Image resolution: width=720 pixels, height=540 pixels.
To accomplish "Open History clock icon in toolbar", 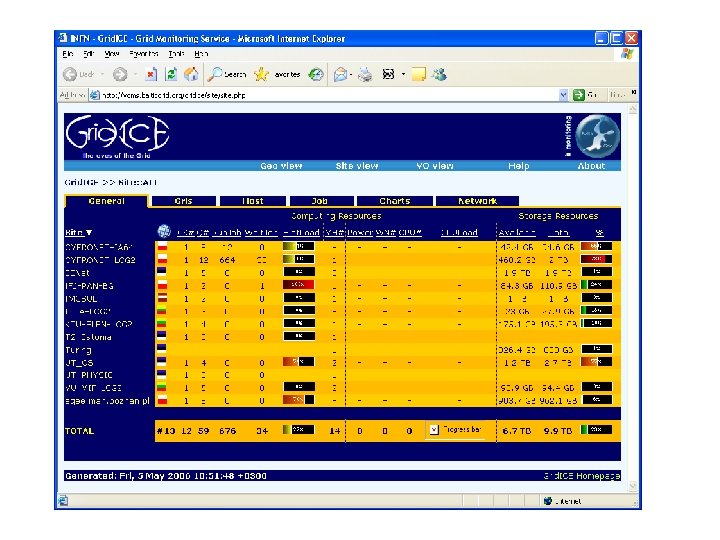I will click(x=315, y=74).
